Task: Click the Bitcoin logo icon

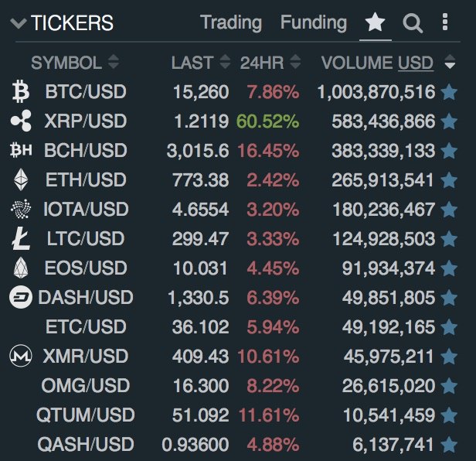Action: coord(21,91)
